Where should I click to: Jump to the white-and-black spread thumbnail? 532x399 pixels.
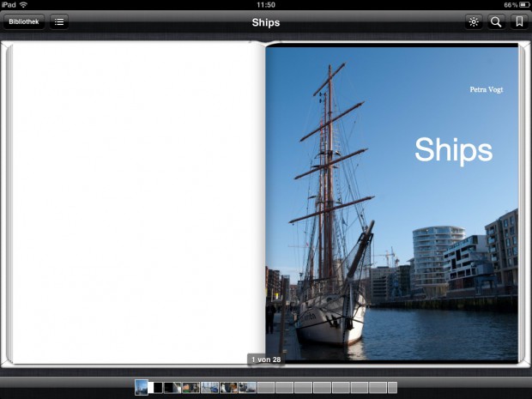pyautogui.click(x=155, y=388)
